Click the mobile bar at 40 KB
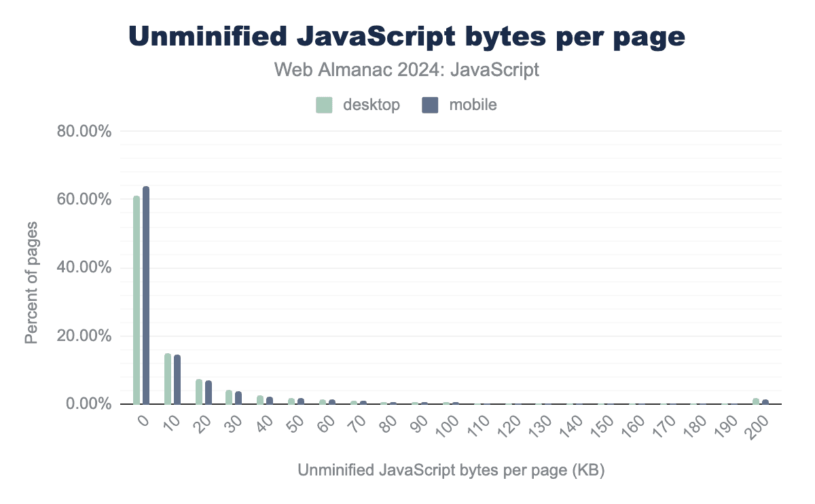 270,400
